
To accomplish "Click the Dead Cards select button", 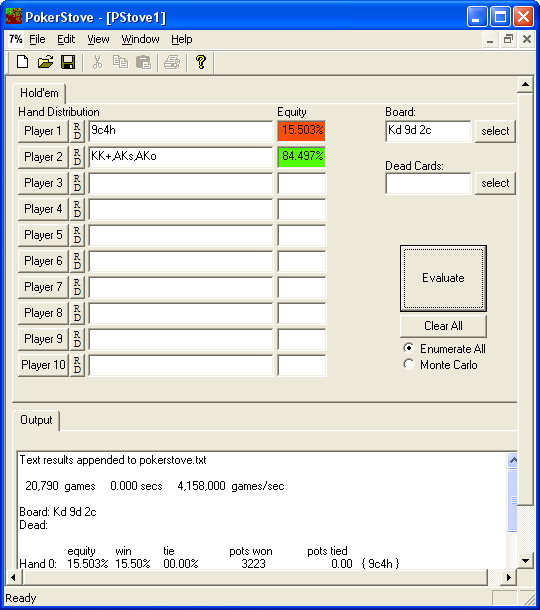I will click(495, 183).
